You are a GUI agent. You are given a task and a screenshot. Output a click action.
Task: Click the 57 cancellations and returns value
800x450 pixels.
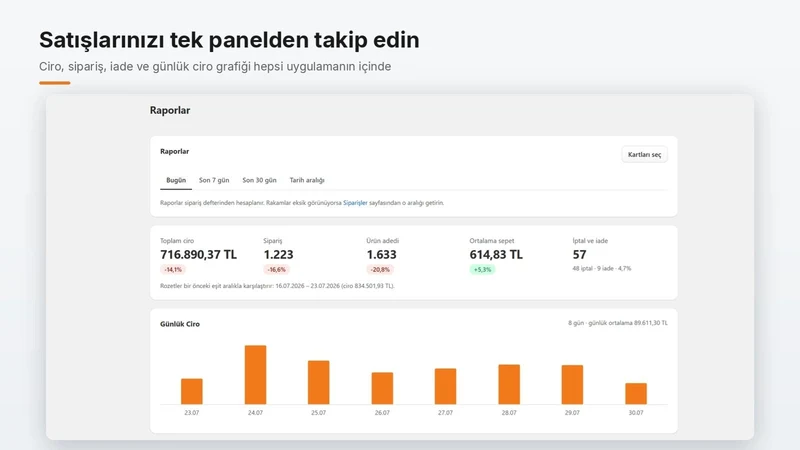[x=579, y=255]
